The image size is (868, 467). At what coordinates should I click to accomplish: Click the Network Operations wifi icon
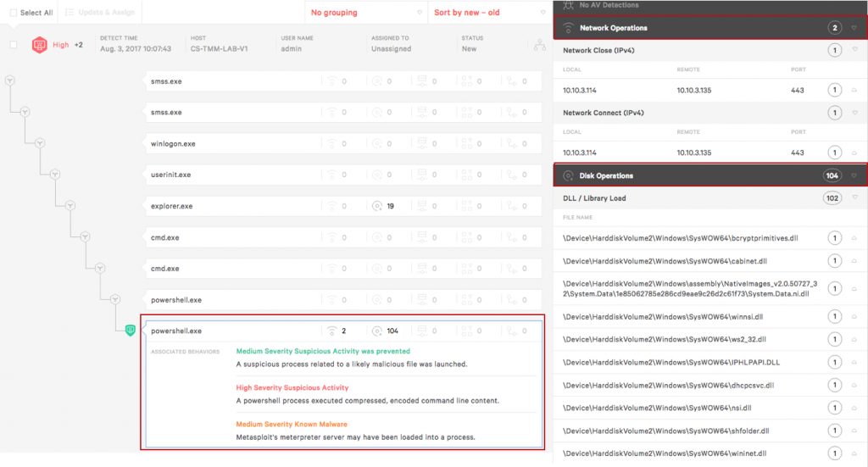(x=568, y=28)
